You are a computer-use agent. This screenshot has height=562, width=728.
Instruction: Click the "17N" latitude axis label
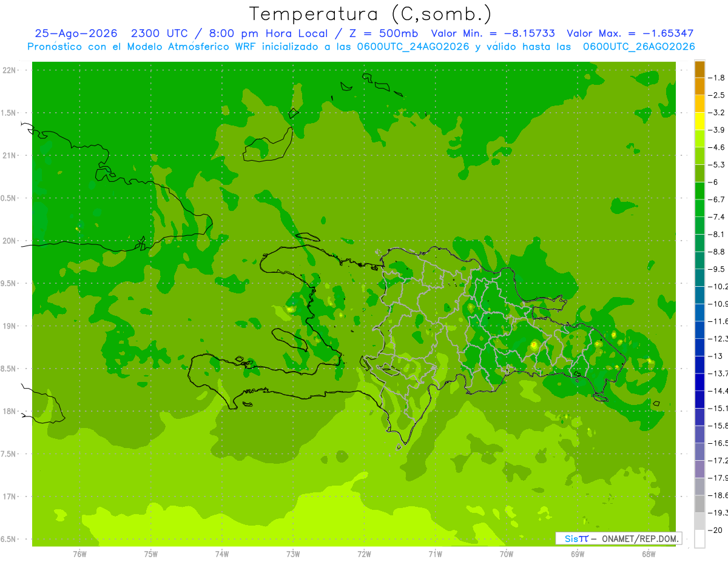[10, 497]
